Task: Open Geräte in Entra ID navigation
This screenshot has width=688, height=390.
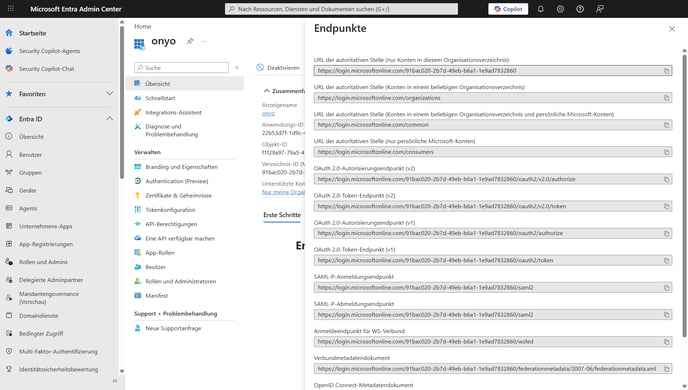Action: (27, 191)
